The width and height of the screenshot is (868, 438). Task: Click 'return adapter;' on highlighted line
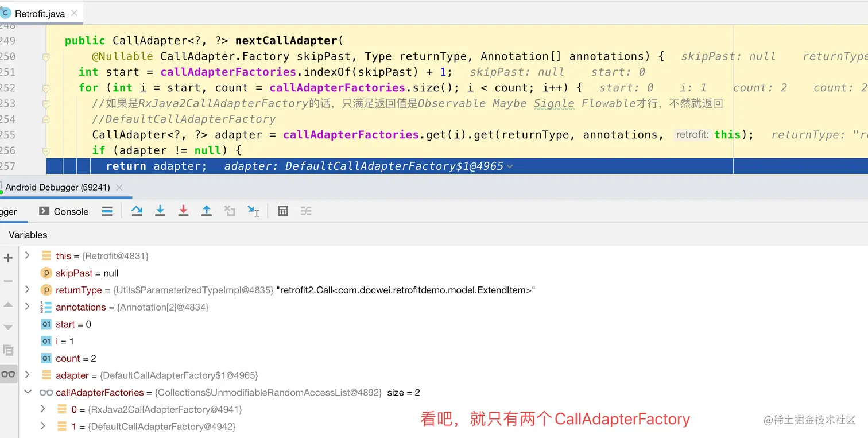tap(156, 166)
